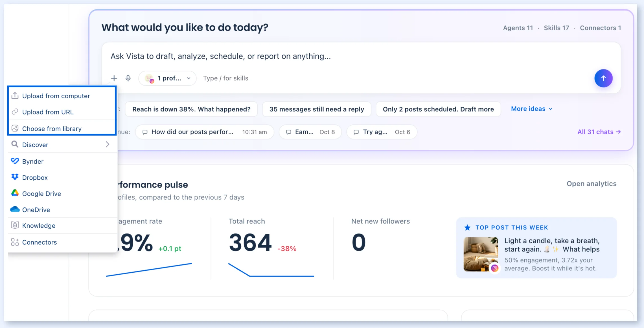Send the prompt with the arrow button
This screenshot has height=328, width=644.
point(603,78)
